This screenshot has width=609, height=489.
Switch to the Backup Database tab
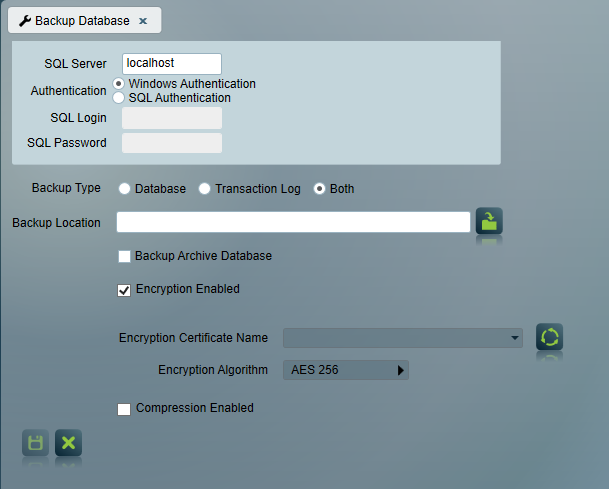(84, 20)
